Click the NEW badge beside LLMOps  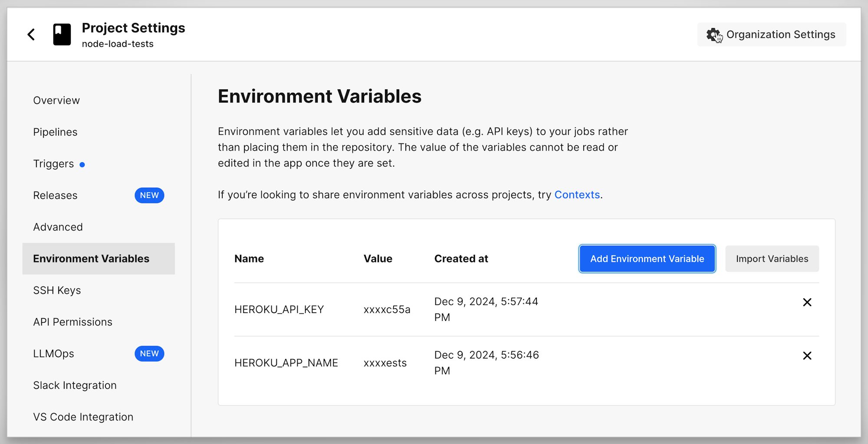(x=149, y=354)
